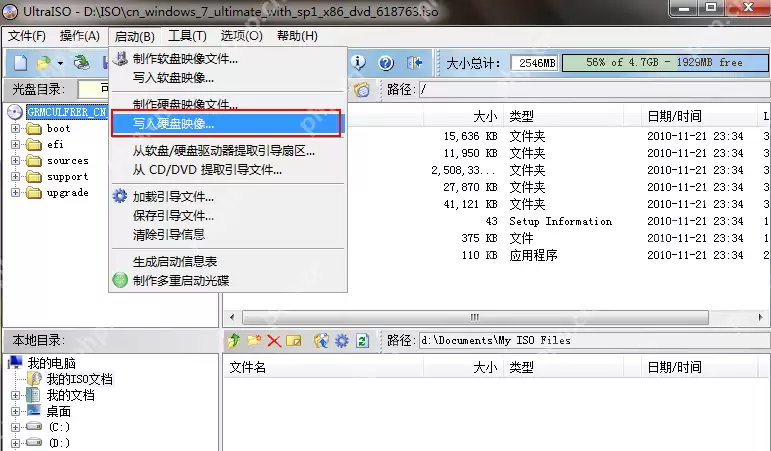Expand the (C:) drive node
This screenshot has width=771, height=451.
15,427
